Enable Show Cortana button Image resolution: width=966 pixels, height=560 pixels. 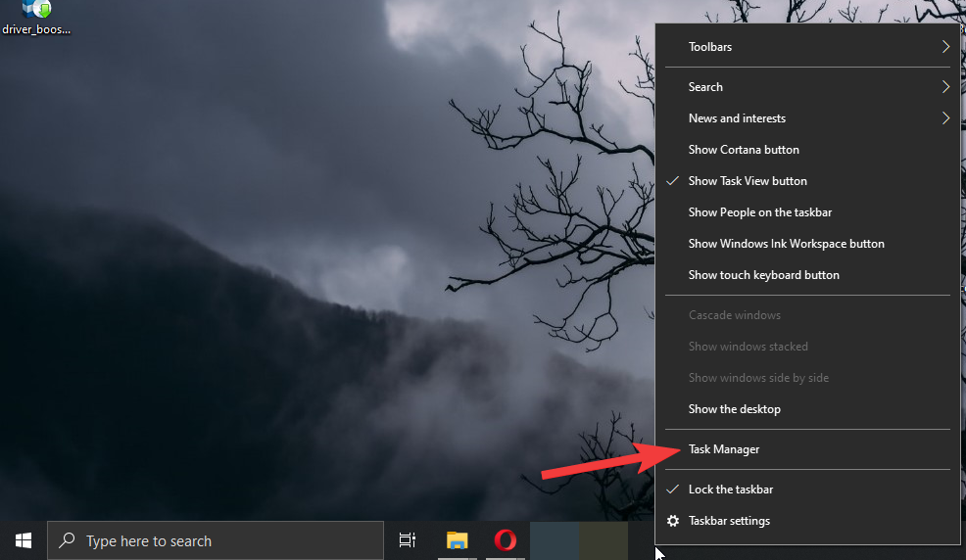pos(807,150)
